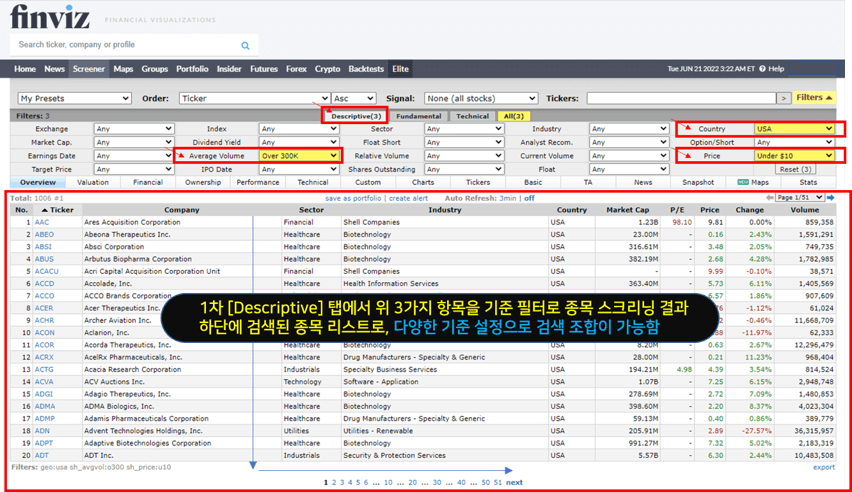
Task: Go to next results page link
Action: (514, 482)
